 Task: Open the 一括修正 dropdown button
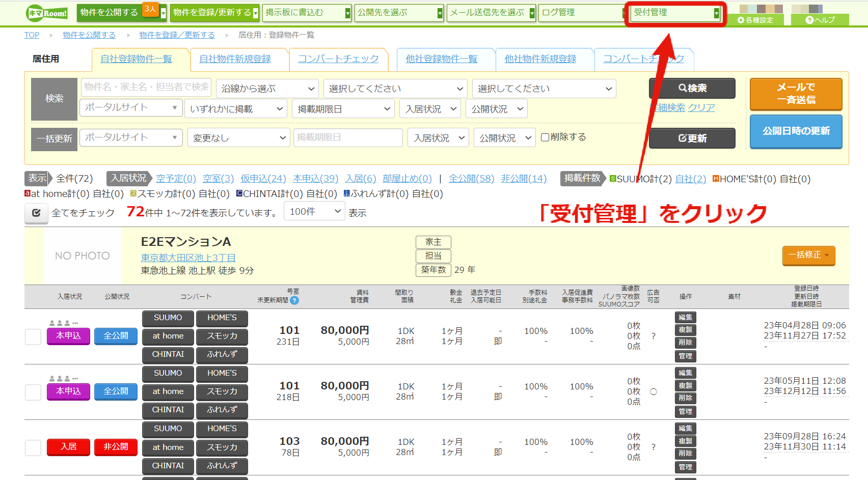[808, 255]
